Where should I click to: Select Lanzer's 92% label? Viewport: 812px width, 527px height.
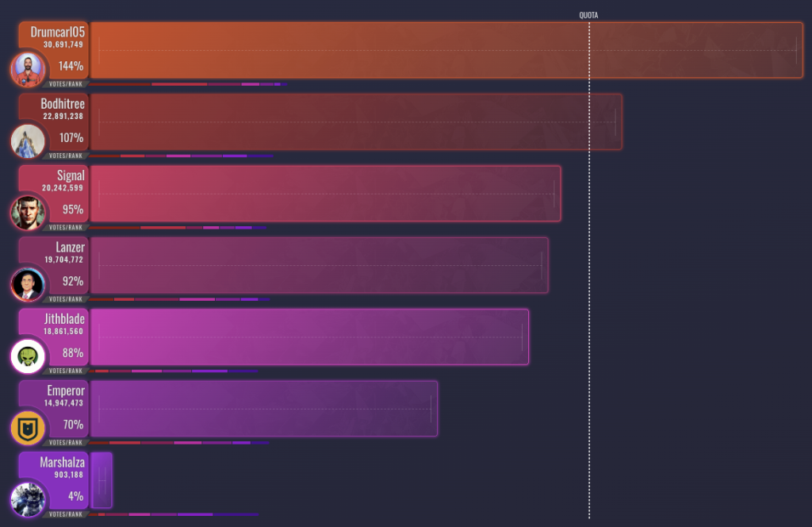[74, 282]
